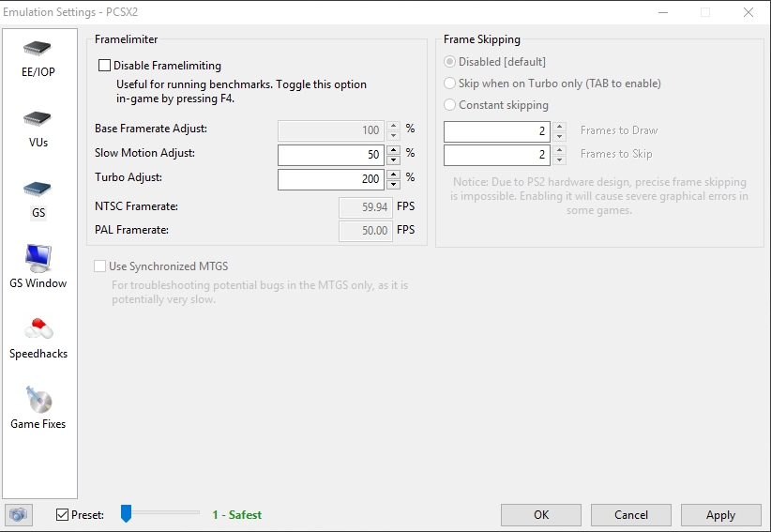Switch to the Game Fixes tab label
The image size is (771, 532).
[38, 424]
